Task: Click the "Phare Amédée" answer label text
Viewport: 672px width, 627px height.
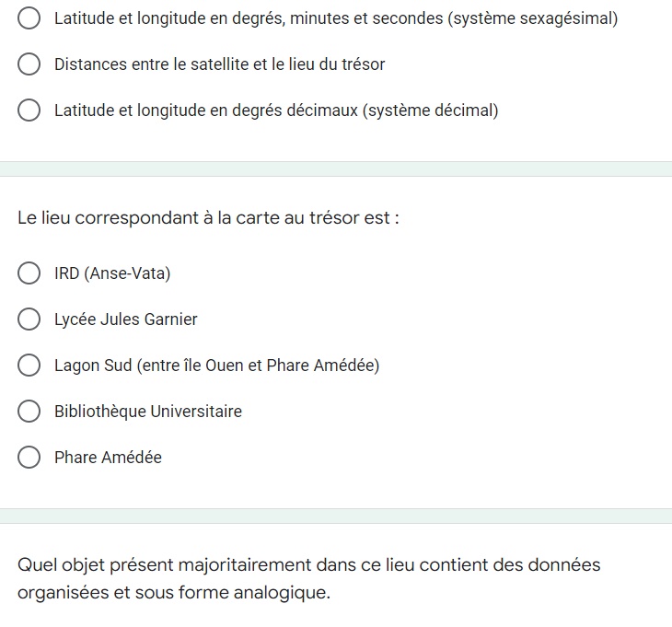Action: click(108, 458)
